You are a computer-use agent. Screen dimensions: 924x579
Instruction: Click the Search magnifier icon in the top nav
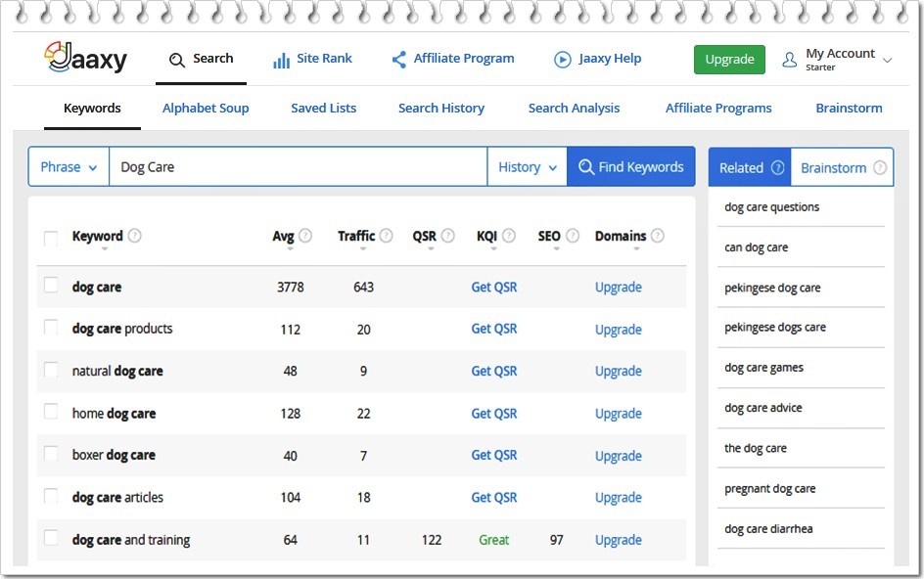(177, 60)
